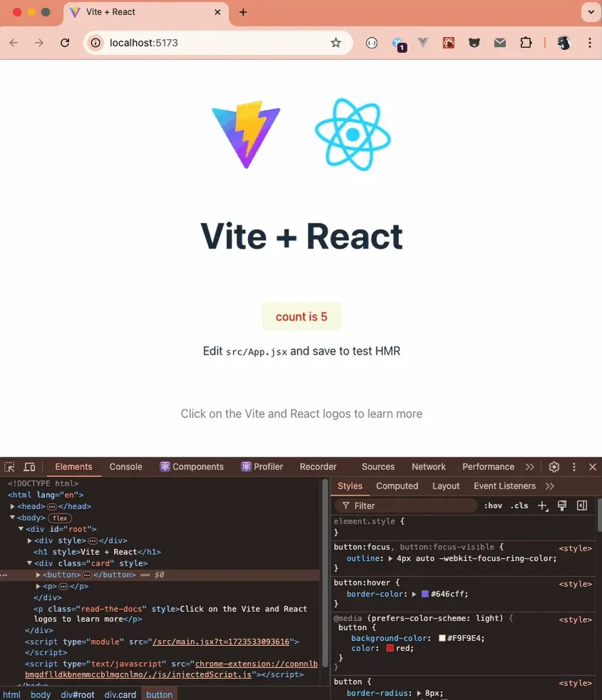Expand the selected button node
The width and height of the screenshot is (602, 700).
38,575
